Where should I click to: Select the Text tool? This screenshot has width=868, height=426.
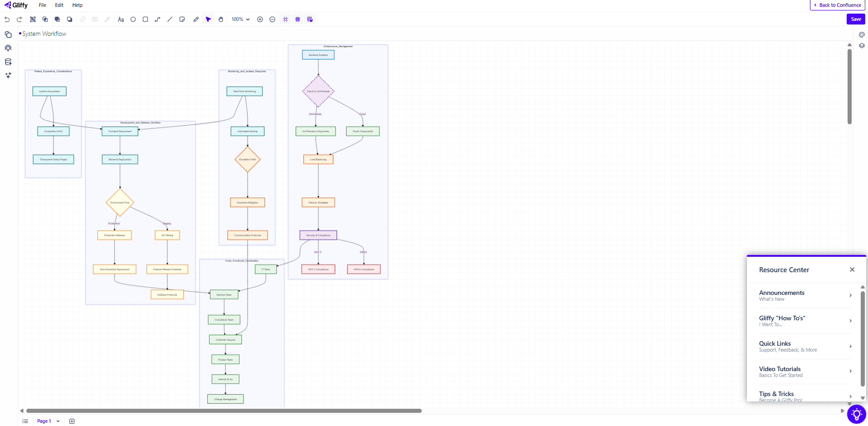pos(121,20)
